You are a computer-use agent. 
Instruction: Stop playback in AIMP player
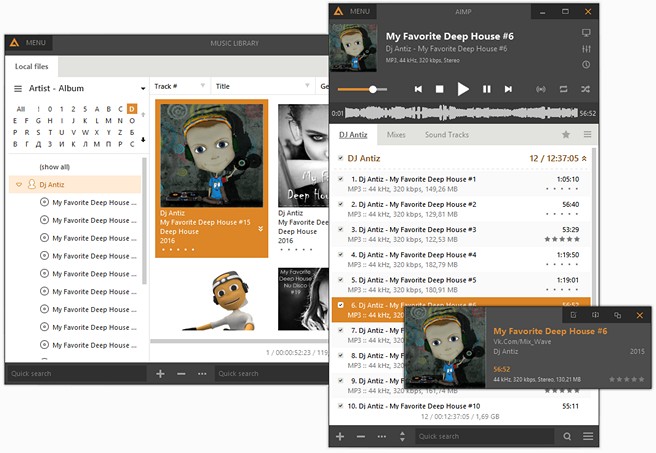click(x=439, y=89)
